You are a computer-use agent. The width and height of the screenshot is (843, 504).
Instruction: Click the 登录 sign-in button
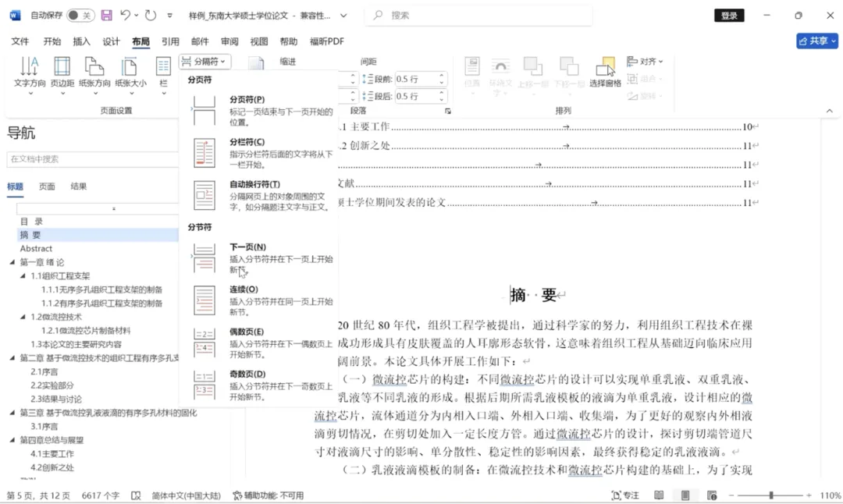tap(729, 16)
